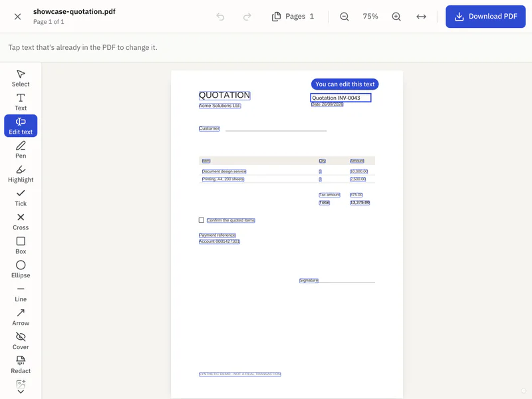Edit the Customer label

click(x=209, y=128)
